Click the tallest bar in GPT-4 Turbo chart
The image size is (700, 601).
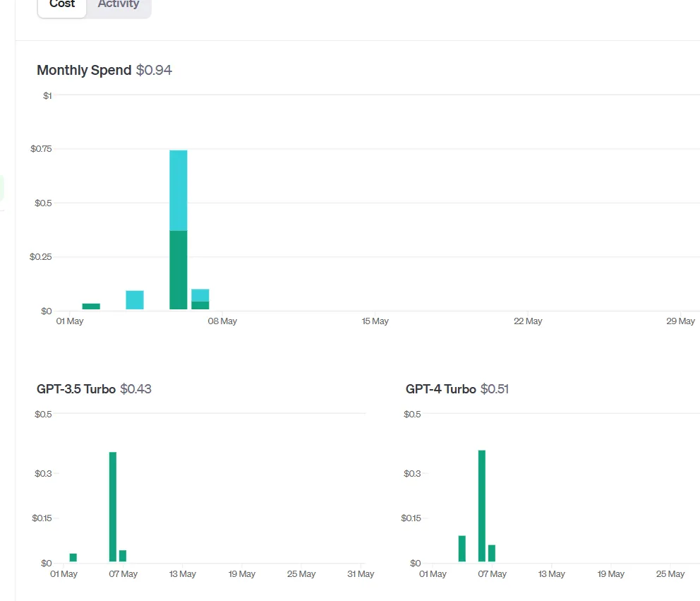click(482, 506)
